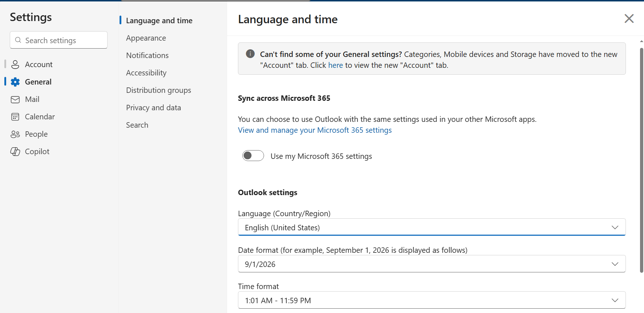Close the Settings dialog

629,18
